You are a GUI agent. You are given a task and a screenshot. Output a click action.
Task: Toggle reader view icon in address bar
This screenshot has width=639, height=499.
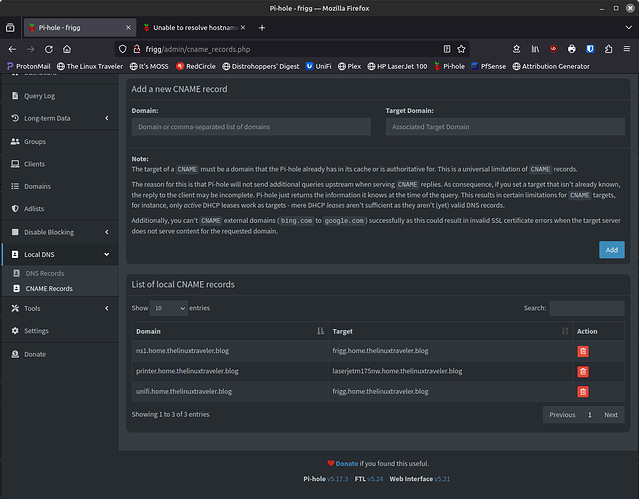pyautogui.click(x=447, y=49)
